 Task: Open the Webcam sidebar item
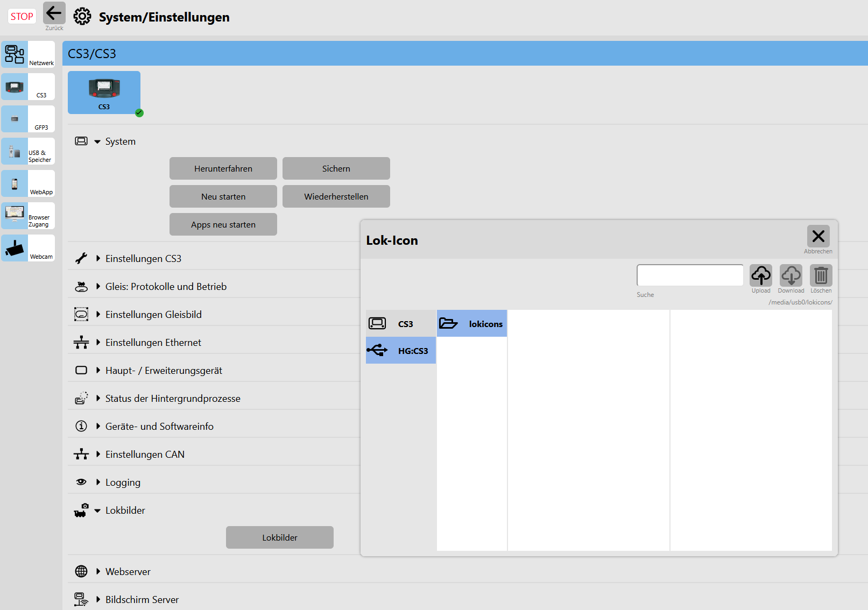pyautogui.click(x=28, y=248)
